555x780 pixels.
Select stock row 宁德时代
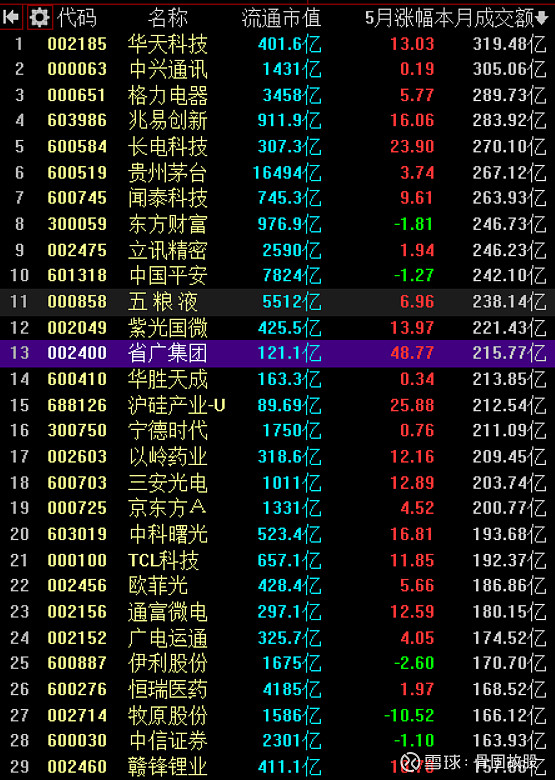(x=278, y=430)
